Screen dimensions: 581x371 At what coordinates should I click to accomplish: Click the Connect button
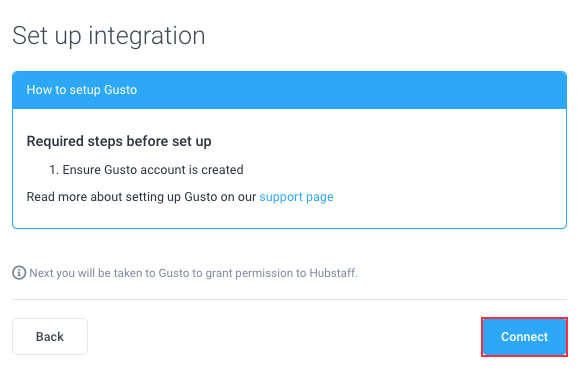pyautogui.click(x=524, y=337)
